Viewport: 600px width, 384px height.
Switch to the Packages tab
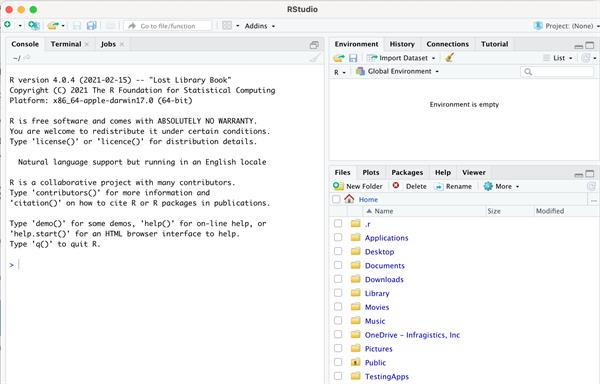coord(407,172)
